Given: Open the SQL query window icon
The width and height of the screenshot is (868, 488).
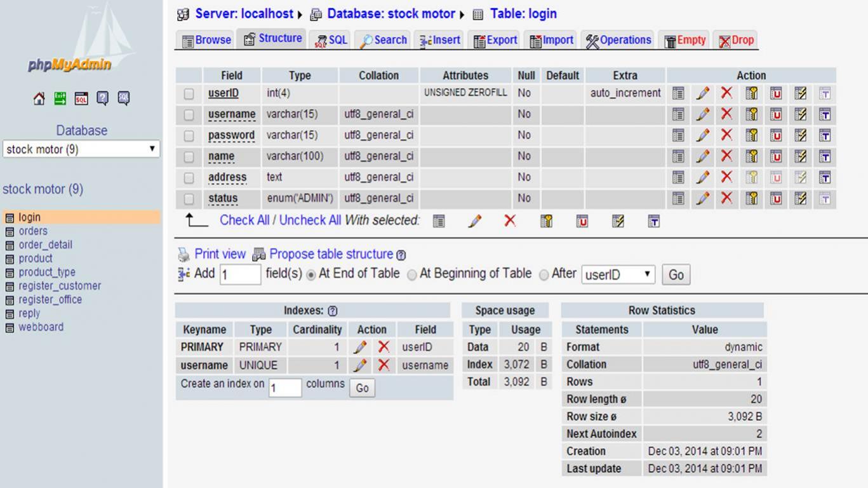Looking at the screenshot, I should coord(81,98).
